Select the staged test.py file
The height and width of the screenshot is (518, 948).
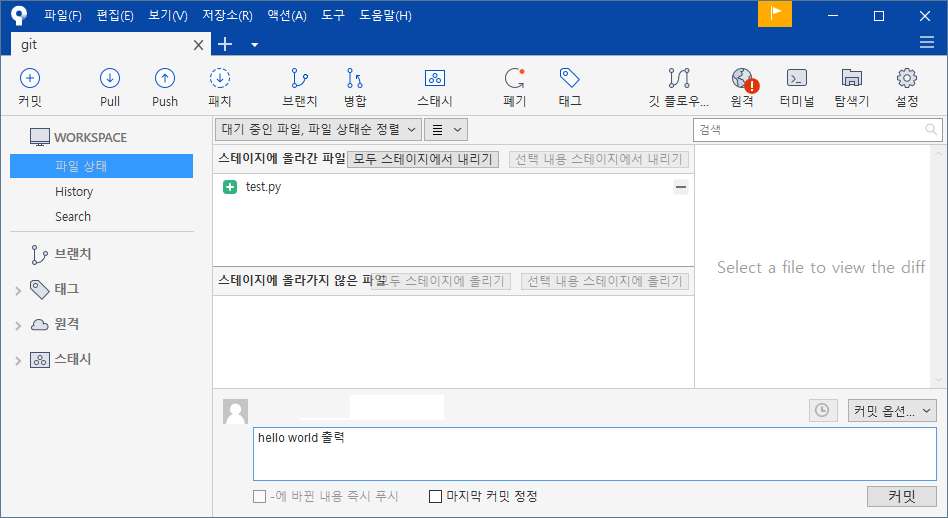tap(453, 187)
